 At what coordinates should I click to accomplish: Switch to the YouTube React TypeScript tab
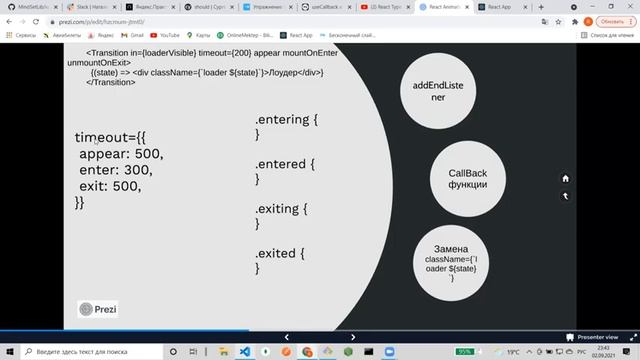pos(386,7)
